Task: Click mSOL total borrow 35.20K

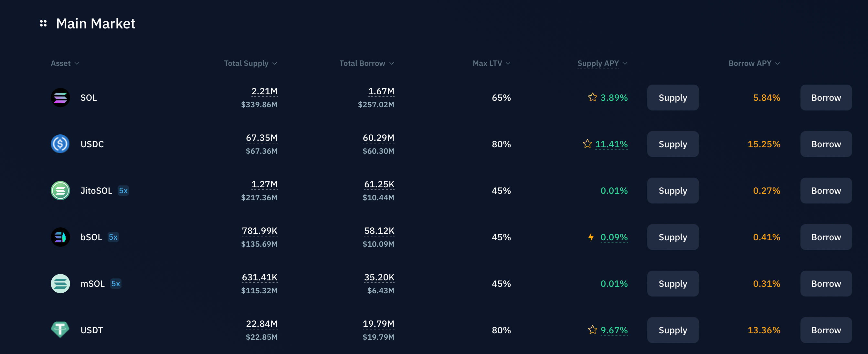Action: pos(379,277)
